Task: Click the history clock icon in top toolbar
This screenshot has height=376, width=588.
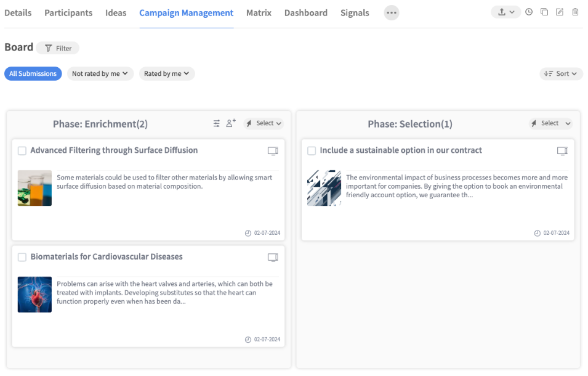Action: [x=529, y=12]
